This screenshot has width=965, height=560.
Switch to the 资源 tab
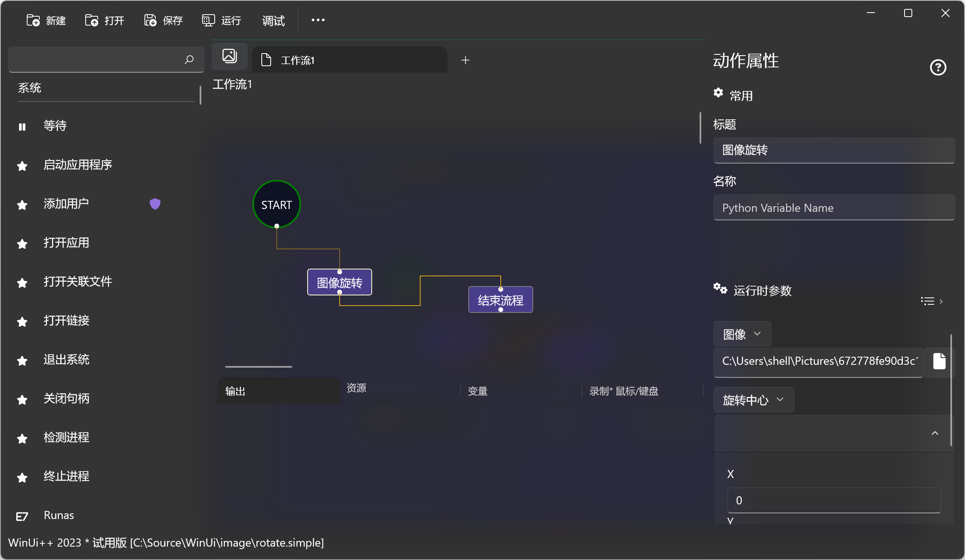pyautogui.click(x=356, y=388)
